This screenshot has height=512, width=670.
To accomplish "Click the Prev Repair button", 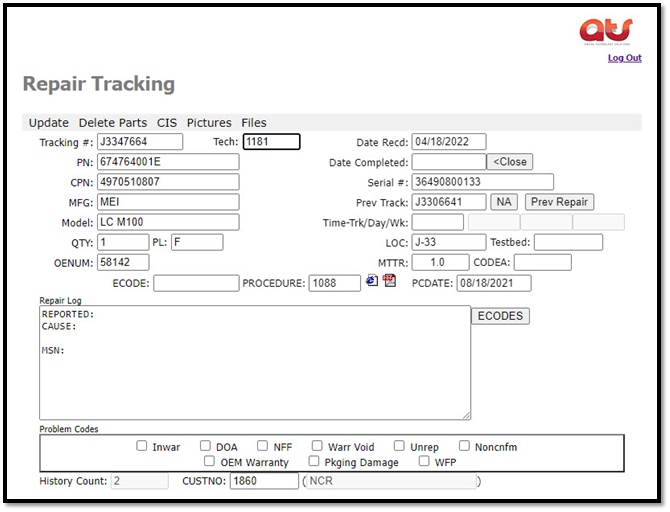I will tap(559, 202).
